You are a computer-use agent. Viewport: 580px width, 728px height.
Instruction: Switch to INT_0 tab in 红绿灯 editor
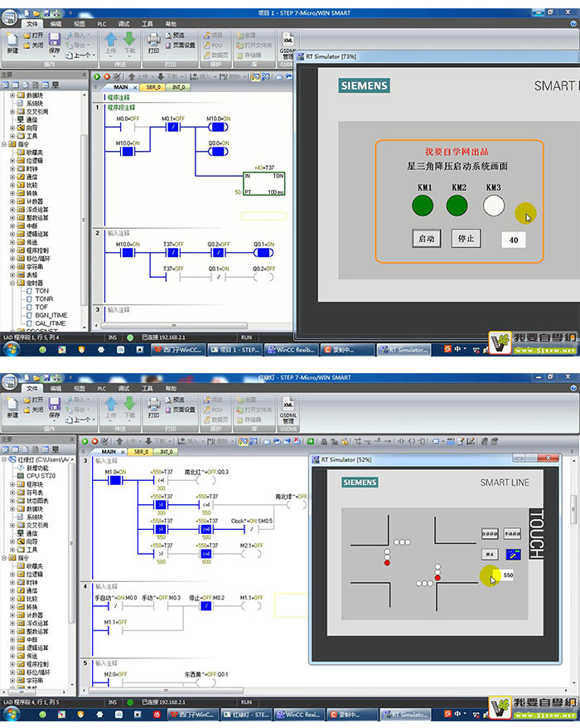point(166,452)
